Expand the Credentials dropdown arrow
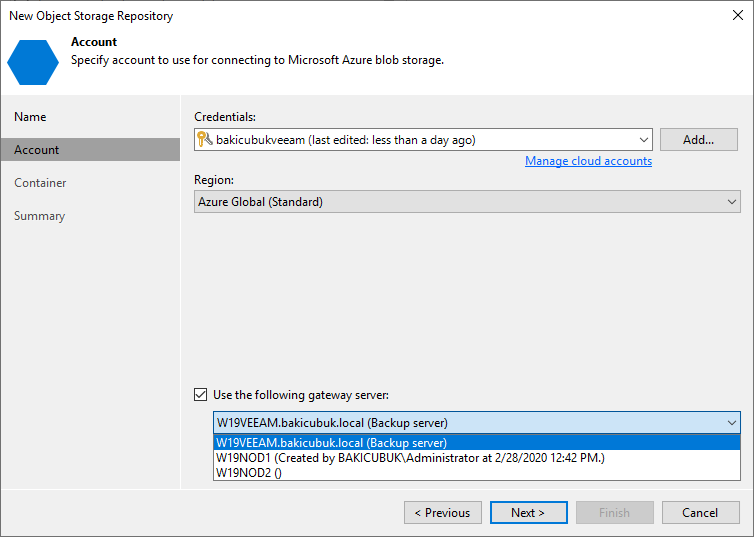Screen dimensions: 754x537 point(643,140)
